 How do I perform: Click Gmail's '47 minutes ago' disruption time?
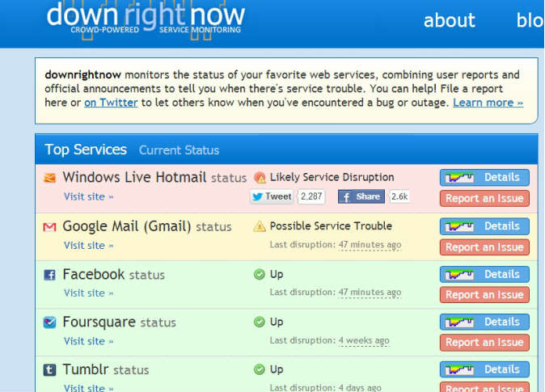(x=370, y=244)
